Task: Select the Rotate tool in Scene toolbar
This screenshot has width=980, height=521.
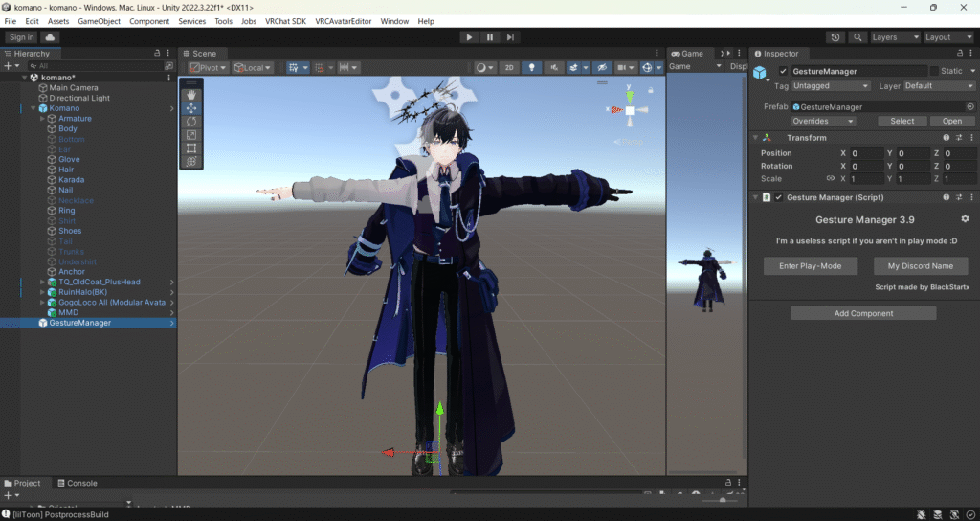Action: pyautogui.click(x=191, y=122)
